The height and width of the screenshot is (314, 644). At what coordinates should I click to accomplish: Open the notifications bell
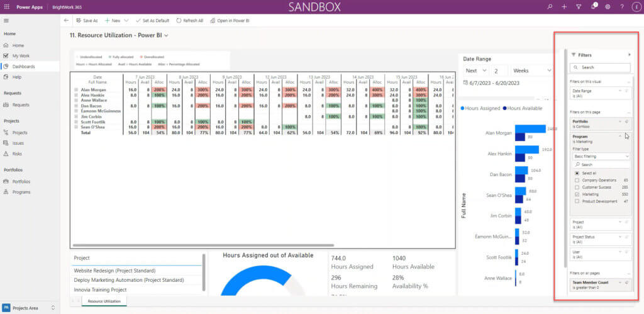[x=594, y=6]
